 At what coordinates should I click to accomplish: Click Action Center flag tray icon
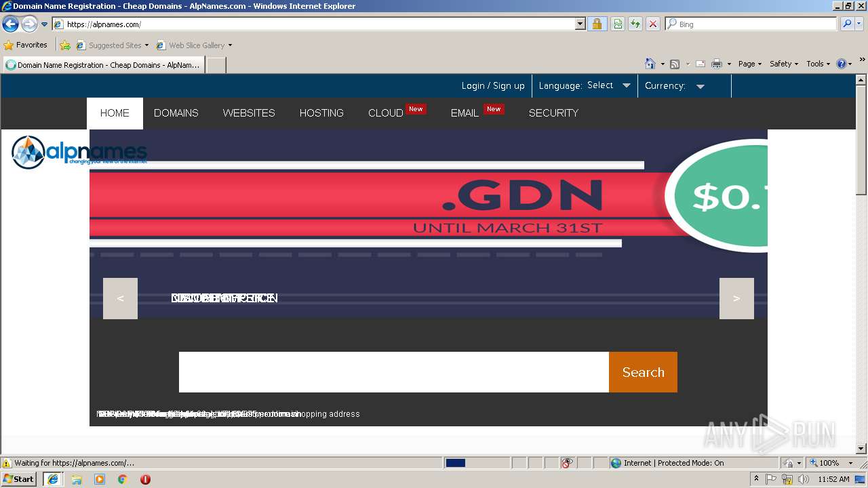(x=771, y=479)
